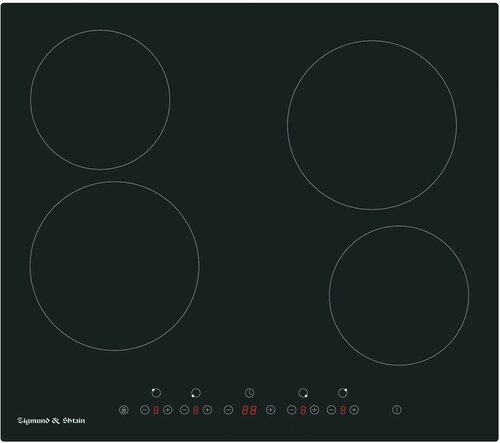This screenshot has width=500, height=443.
Task: Select the bottom-left burner zone indicator icon
Action: 196,393
